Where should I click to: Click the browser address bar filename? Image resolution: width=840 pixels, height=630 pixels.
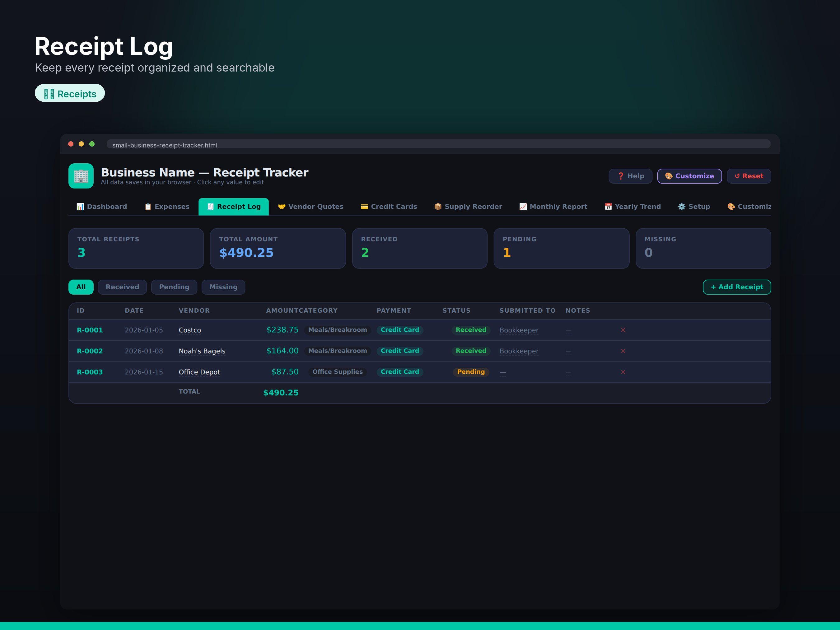[165, 145]
